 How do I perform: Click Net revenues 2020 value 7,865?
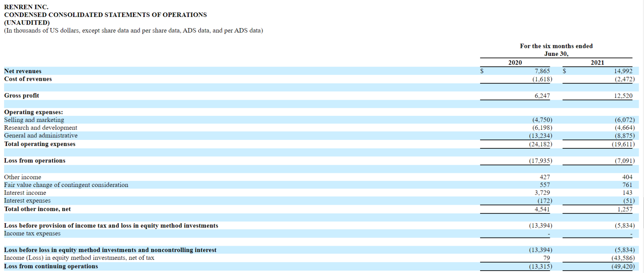(542, 71)
